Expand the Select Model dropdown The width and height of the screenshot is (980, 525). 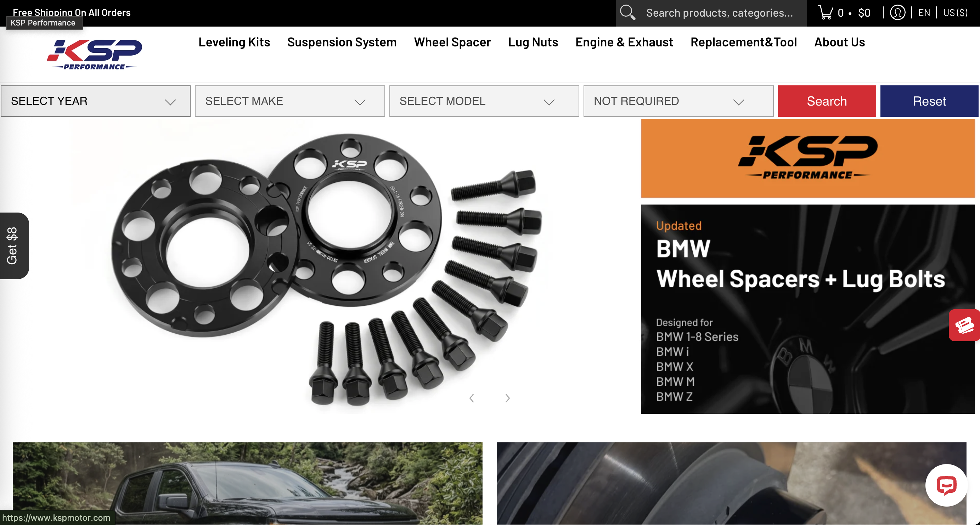[x=484, y=101]
